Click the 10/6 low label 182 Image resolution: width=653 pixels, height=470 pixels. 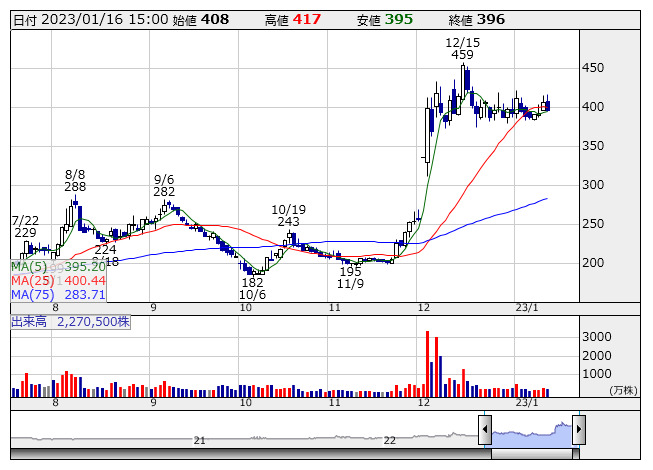[x=252, y=283]
